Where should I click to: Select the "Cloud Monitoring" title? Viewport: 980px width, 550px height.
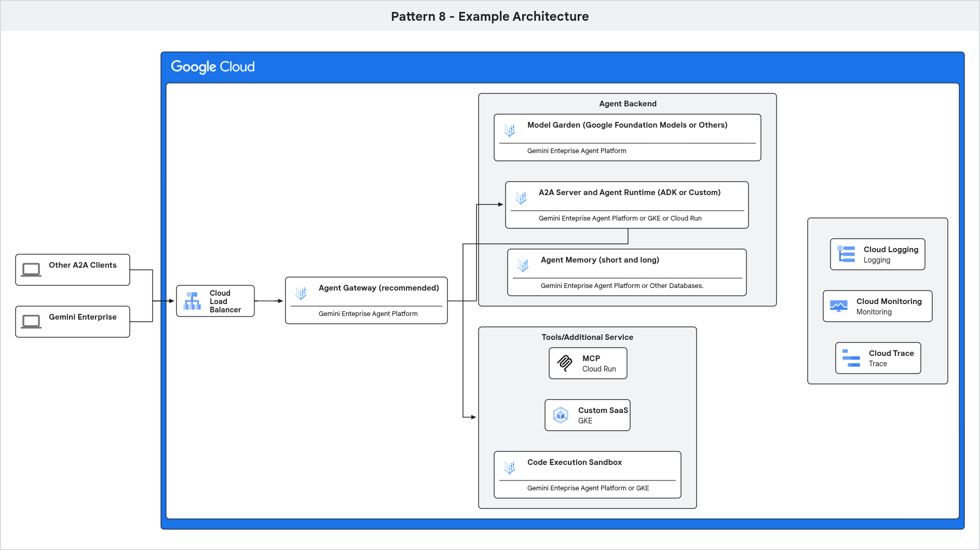click(x=889, y=301)
